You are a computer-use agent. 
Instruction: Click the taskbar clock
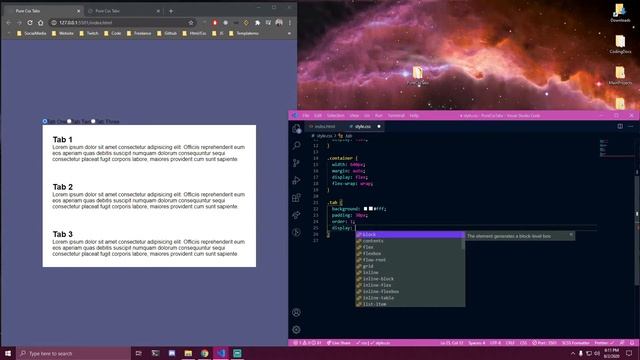pos(611,353)
